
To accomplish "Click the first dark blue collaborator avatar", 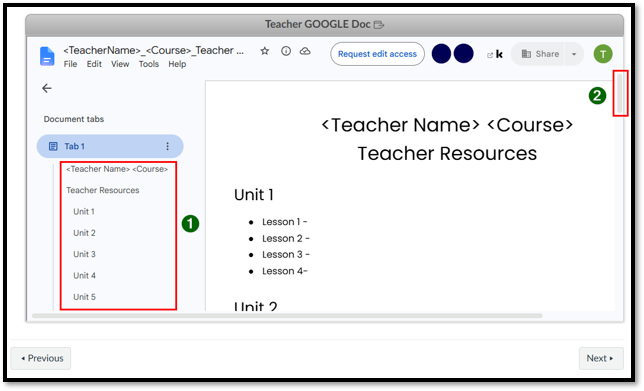I will [x=442, y=54].
